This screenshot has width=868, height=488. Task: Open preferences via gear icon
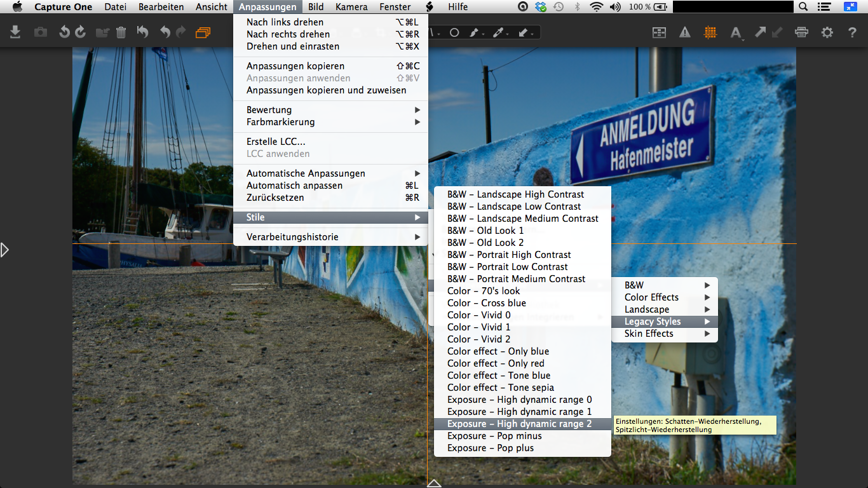827,32
